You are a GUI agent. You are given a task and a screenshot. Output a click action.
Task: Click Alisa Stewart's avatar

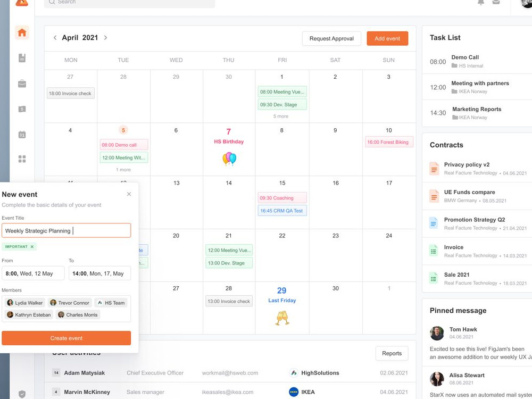pos(437,379)
